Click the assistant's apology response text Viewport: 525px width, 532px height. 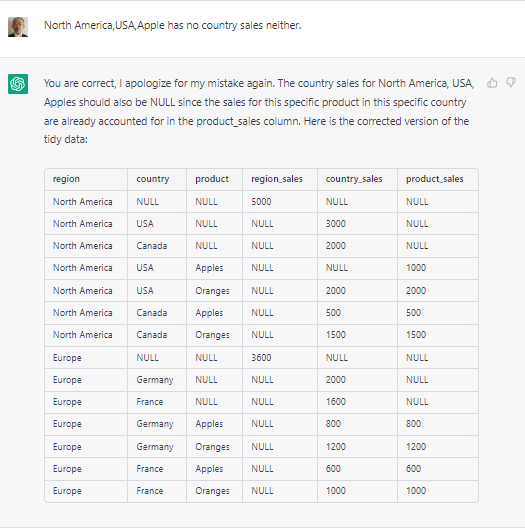tap(259, 111)
